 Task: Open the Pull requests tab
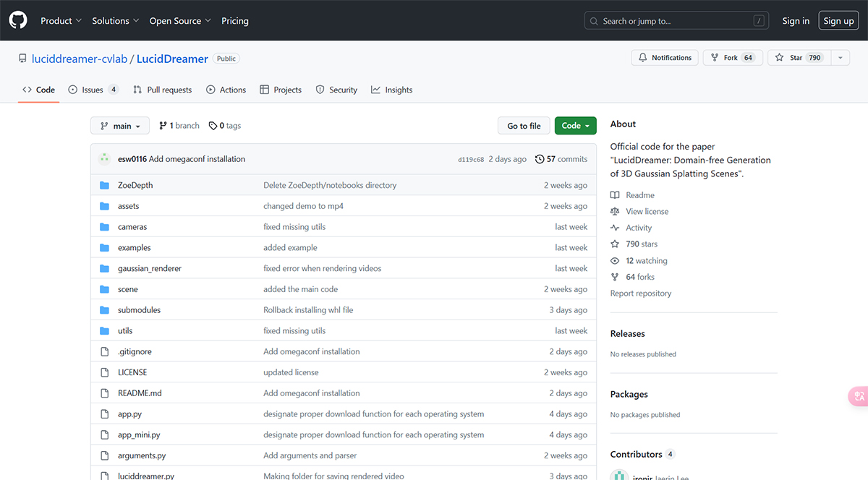point(163,90)
